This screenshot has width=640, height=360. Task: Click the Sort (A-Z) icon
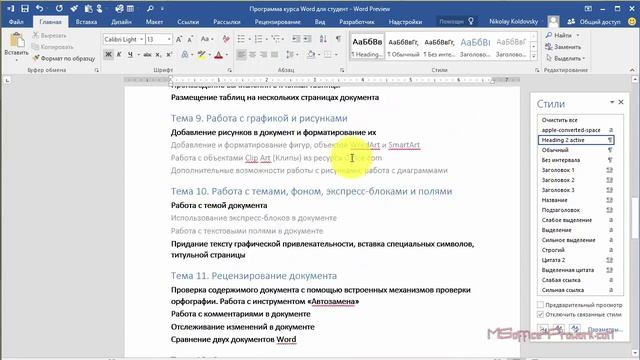pos(323,39)
